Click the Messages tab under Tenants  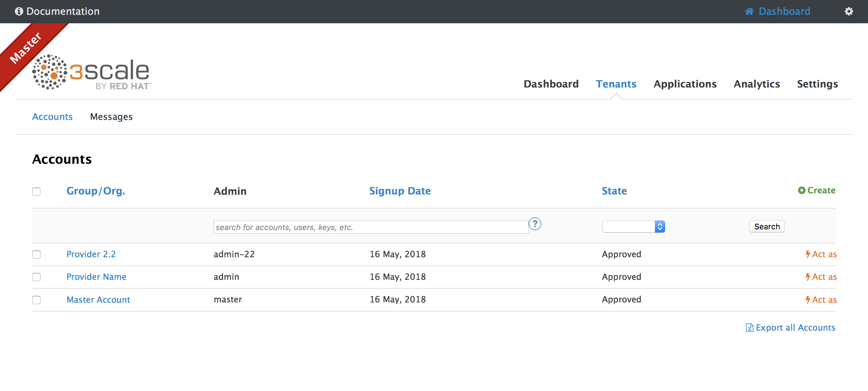(x=111, y=117)
